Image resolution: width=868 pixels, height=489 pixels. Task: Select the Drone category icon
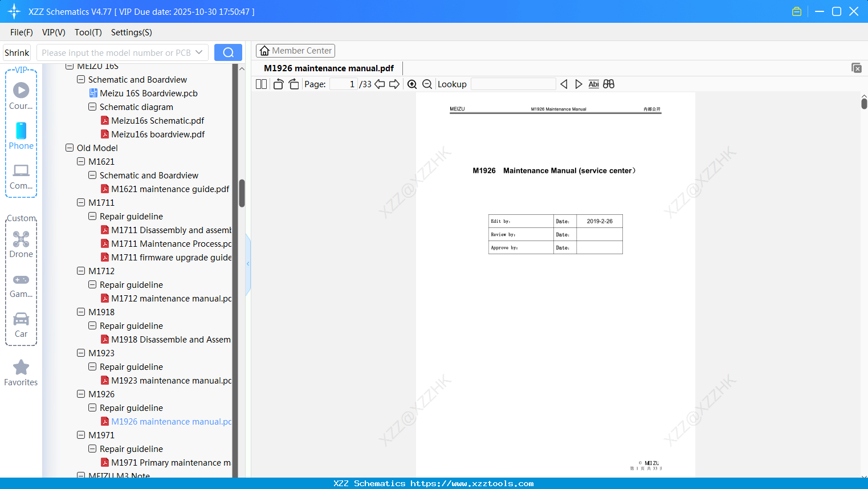(21, 244)
